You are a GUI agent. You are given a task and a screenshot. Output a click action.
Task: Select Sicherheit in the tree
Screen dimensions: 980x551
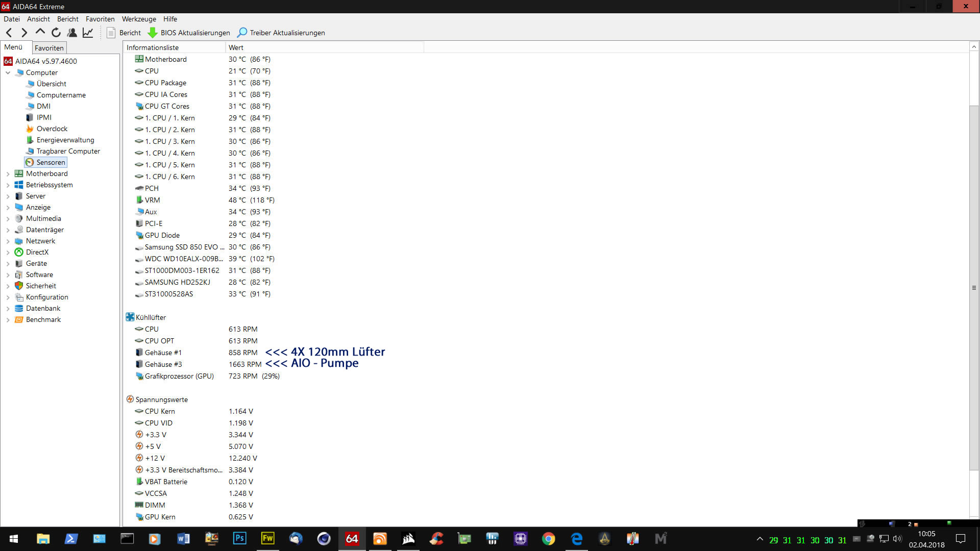click(x=41, y=286)
